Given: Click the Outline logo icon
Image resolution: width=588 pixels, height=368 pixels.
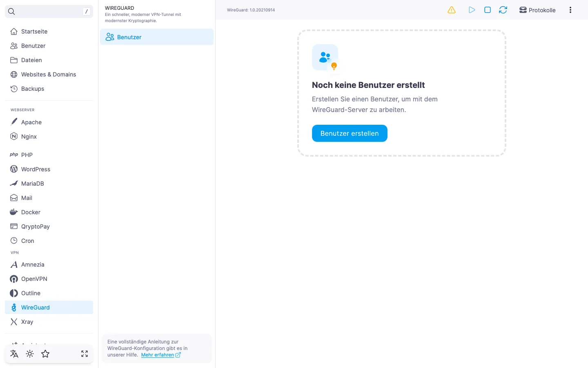Looking at the screenshot, I should 14,293.
